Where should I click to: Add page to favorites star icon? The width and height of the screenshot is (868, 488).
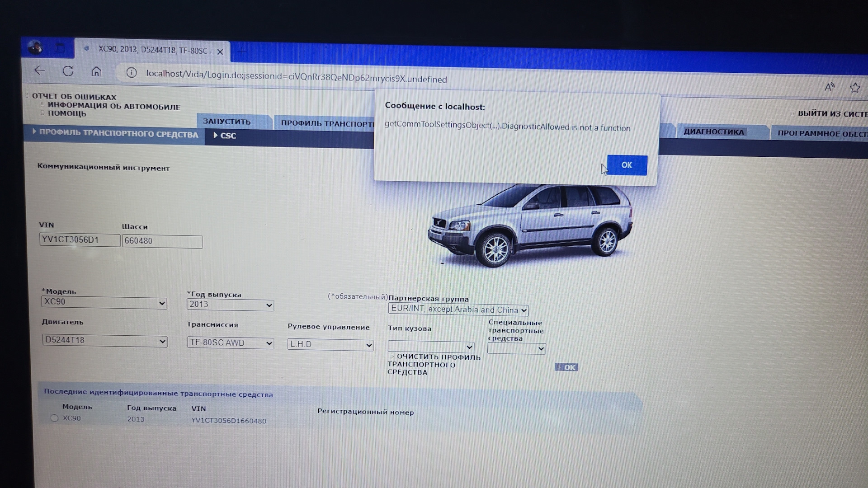[854, 88]
